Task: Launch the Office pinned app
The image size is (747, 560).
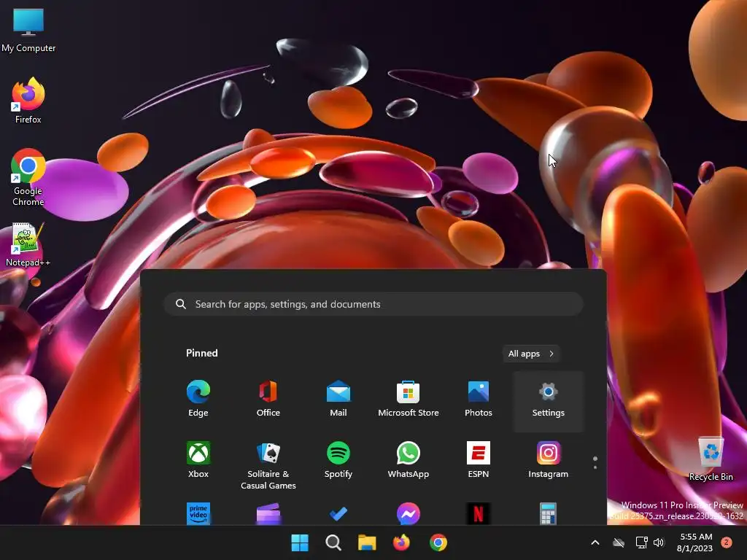Action: 268,399
